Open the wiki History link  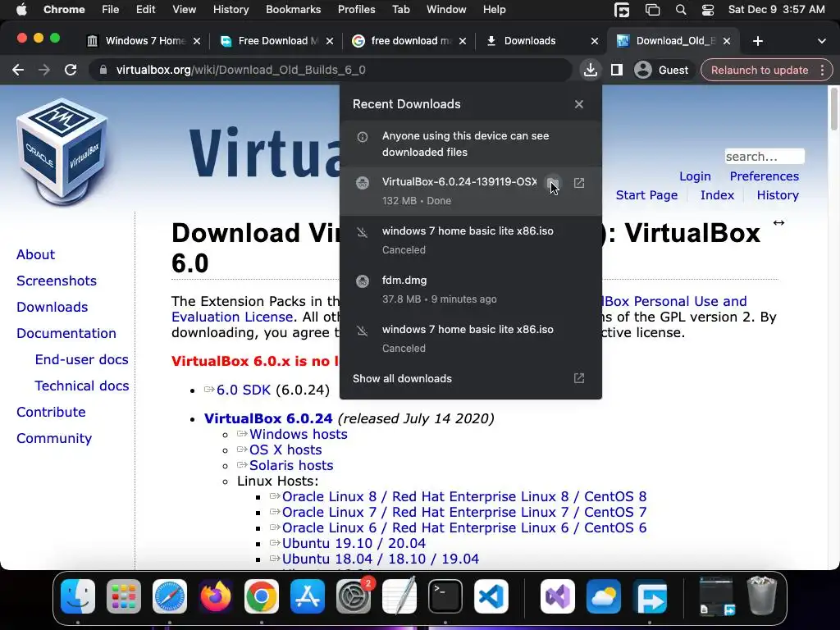tap(778, 195)
